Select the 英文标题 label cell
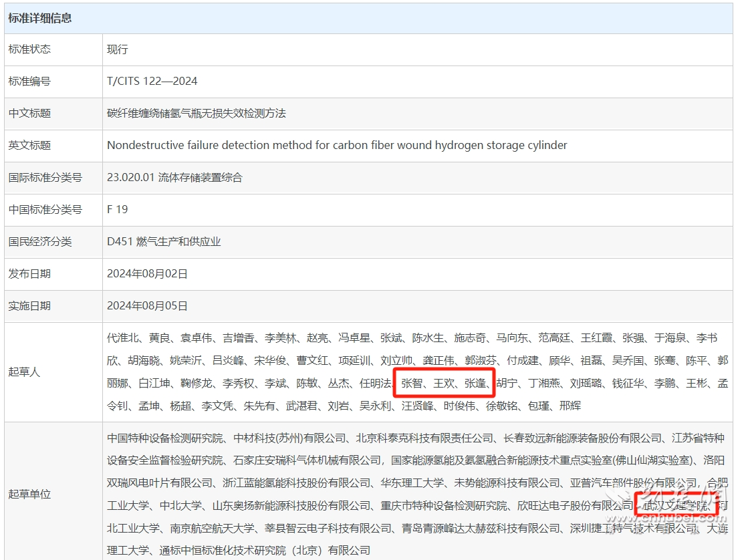Screen dimensions: 742x560 coord(29,146)
